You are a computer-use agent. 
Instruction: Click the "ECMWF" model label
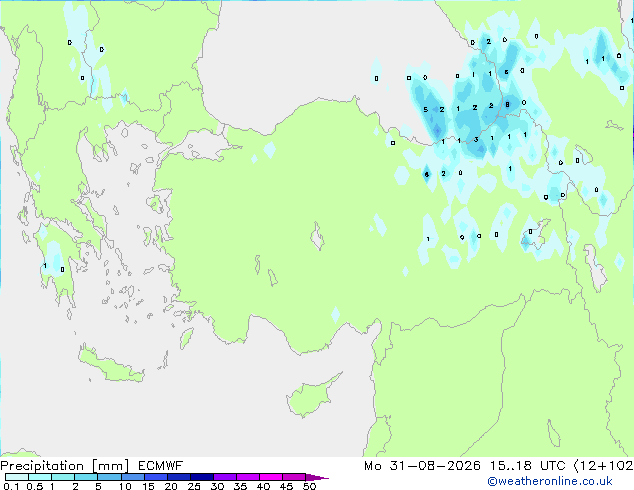pyautogui.click(x=161, y=466)
